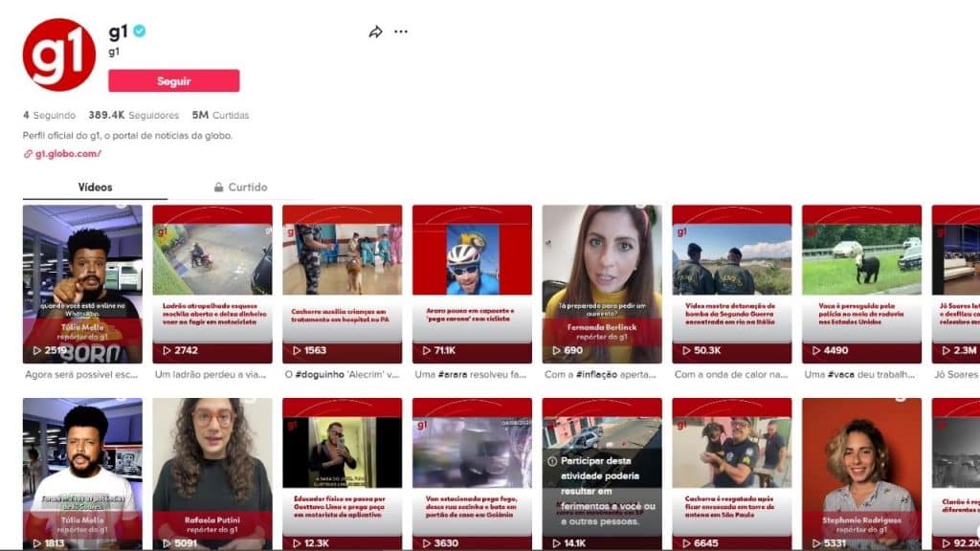
Task: Click caption 'Uma #vaca deu trabalh...'
Action: click(x=859, y=375)
